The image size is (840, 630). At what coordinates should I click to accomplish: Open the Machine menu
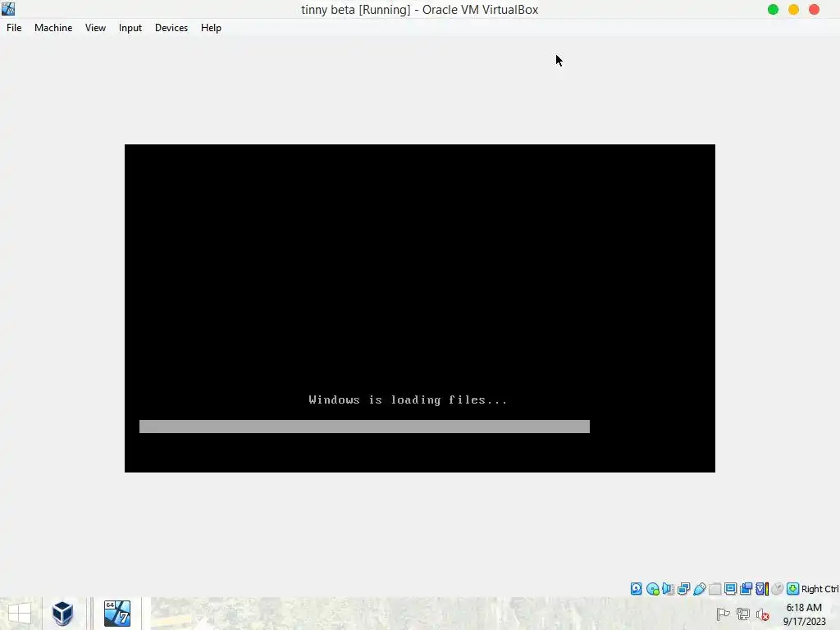tap(53, 28)
